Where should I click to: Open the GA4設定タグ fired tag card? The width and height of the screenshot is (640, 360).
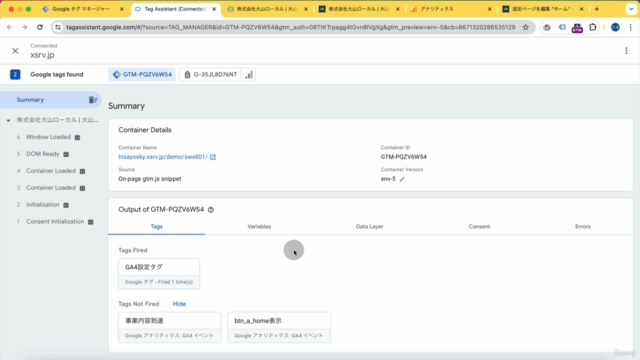159,273
